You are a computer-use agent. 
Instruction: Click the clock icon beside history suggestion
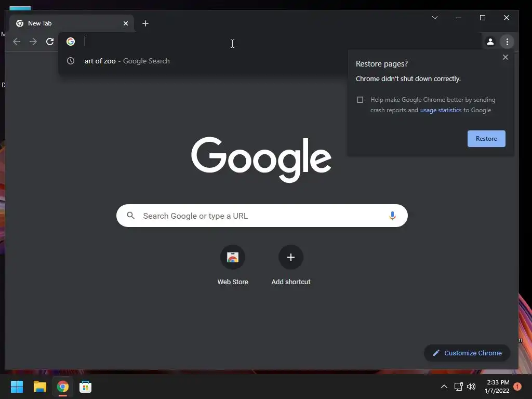(x=71, y=61)
